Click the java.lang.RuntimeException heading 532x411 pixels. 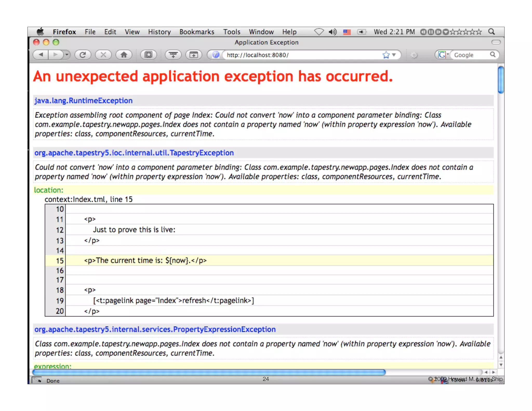[x=83, y=101]
